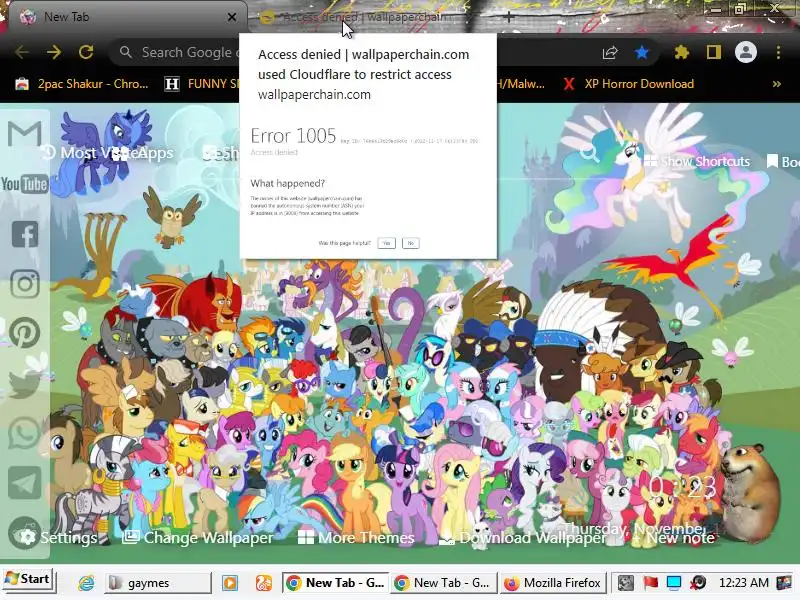Switch to first New Tab - G... taskbar item

(335, 583)
